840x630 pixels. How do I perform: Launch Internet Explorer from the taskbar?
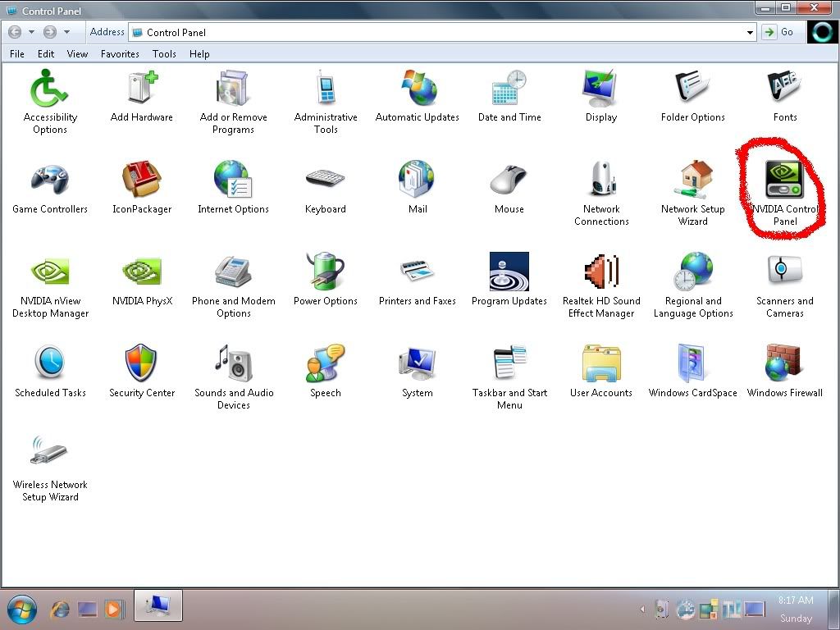point(60,609)
